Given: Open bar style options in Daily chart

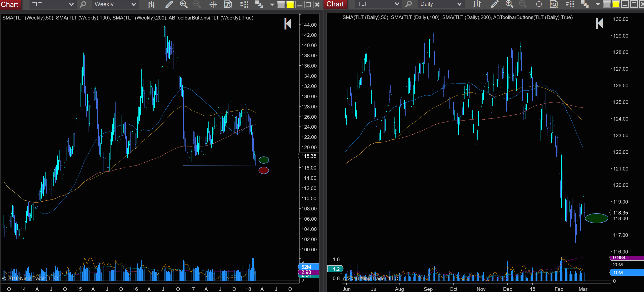Looking at the screenshot, I should pos(477,4).
